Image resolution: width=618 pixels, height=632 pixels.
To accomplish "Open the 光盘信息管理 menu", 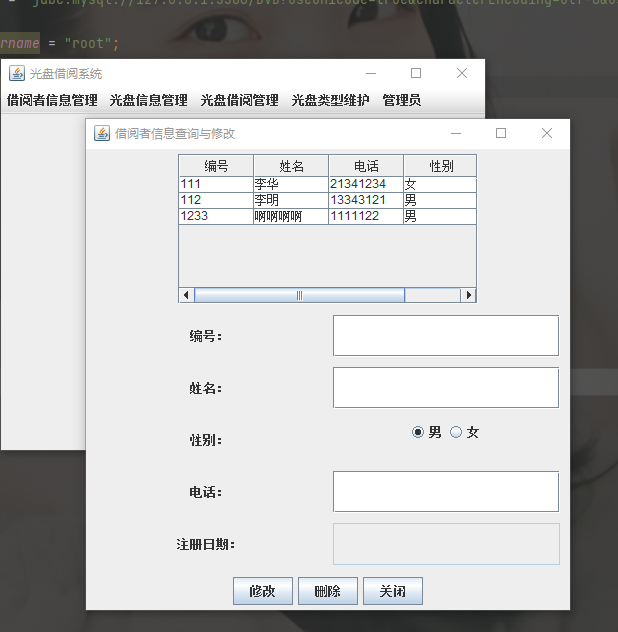I will 149,100.
